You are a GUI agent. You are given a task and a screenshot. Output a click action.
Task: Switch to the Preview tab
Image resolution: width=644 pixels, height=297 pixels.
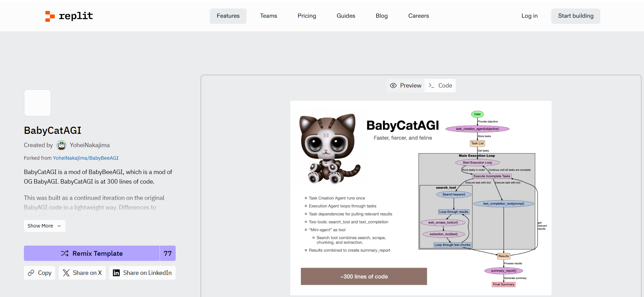tap(406, 85)
